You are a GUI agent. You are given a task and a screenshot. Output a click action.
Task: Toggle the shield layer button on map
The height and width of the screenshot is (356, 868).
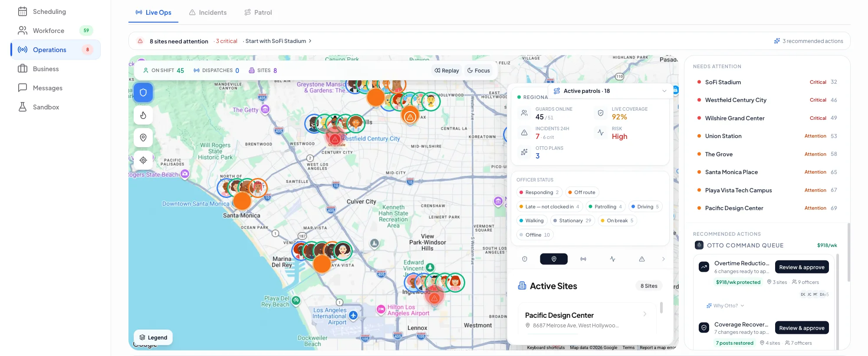coord(143,92)
